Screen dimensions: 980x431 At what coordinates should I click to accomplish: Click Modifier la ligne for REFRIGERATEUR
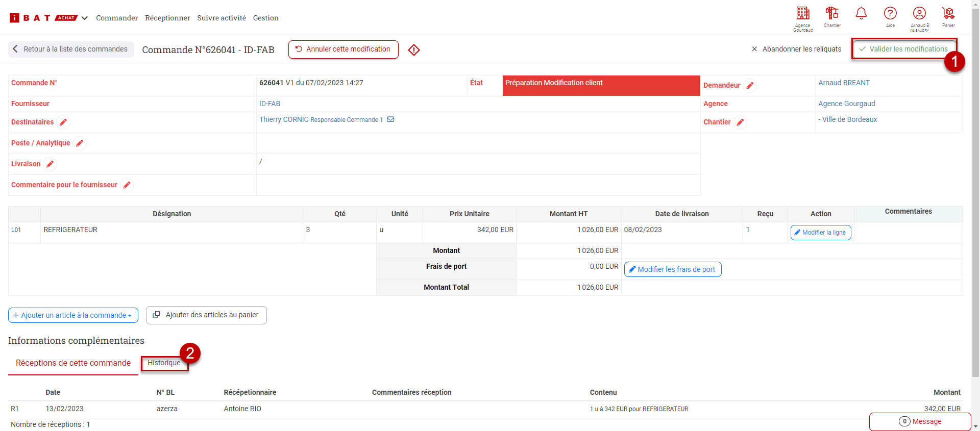[x=820, y=233]
